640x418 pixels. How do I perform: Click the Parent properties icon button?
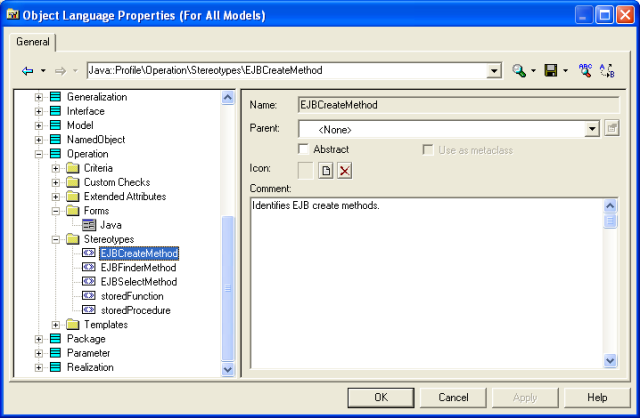(611, 129)
